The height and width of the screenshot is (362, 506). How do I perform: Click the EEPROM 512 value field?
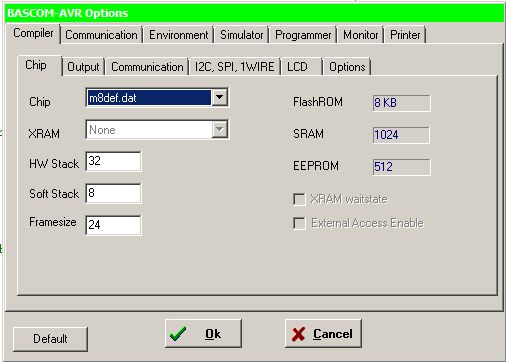click(x=401, y=167)
